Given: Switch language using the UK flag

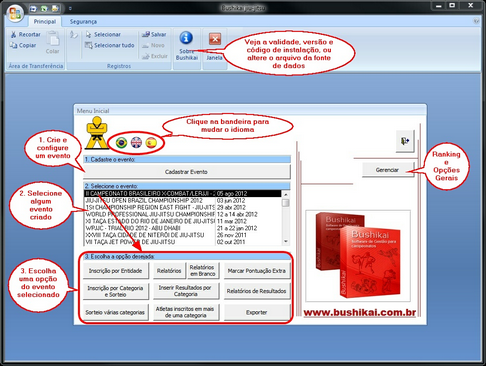Looking at the screenshot, I should pyautogui.click(x=136, y=143).
